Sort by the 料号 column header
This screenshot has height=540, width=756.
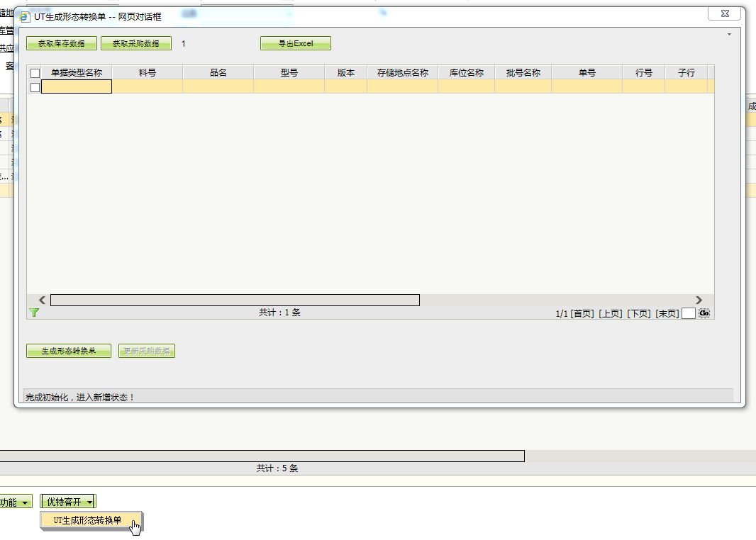pos(147,73)
